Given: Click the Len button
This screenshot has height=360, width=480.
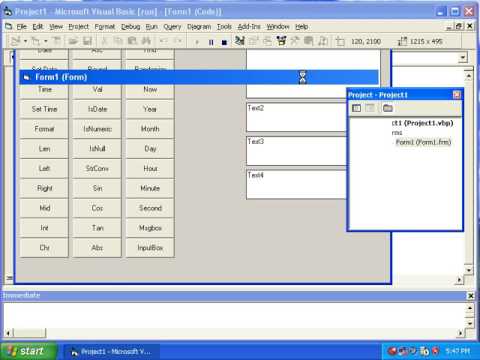Looking at the screenshot, I should pyautogui.click(x=44, y=149).
